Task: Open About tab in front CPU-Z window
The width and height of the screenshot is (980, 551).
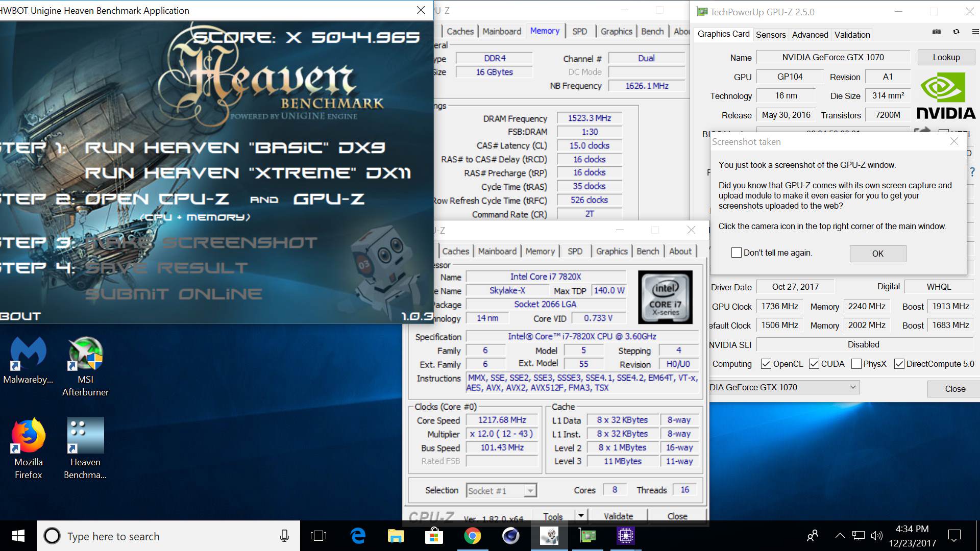Action: coord(680,251)
